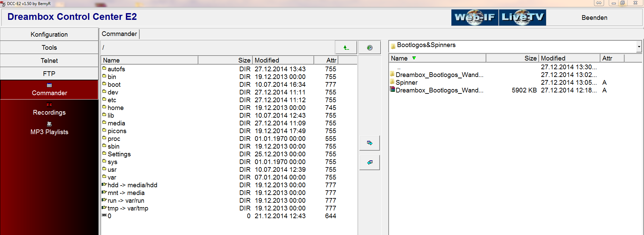Expand the Bootlogos&Spinners folder dropdown
The image size is (644, 235).
tap(639, 47)
